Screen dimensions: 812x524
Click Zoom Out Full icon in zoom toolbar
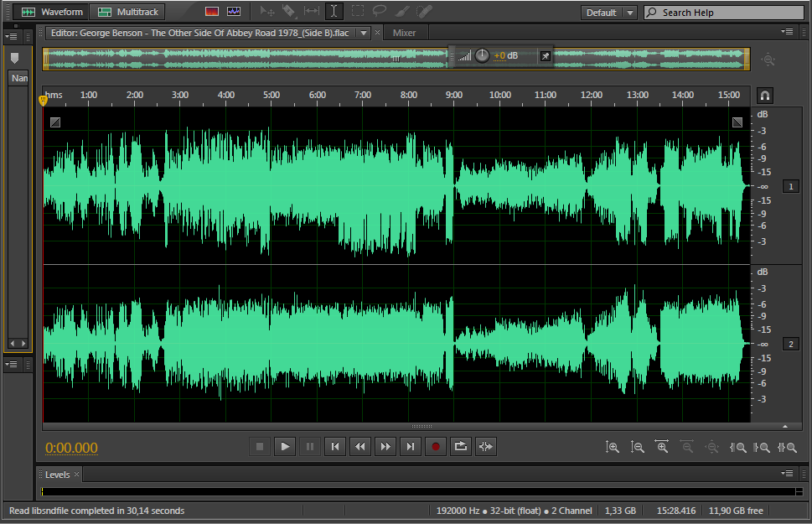[712, 447]
